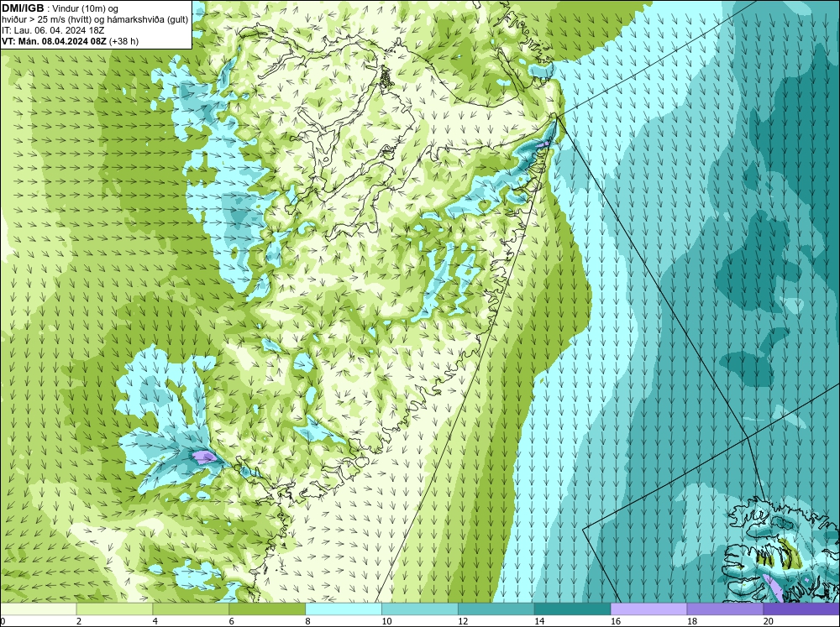
Task: Click the scale label '20' under colorbar
Action: (x=769, y=621)
